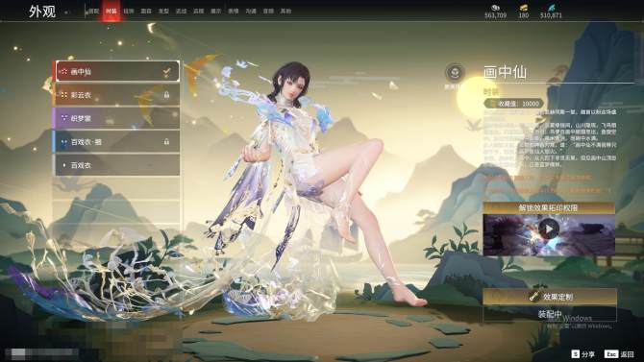The height and width of the screenshot is (362, 644).
Task: Click the gold ingot currency icon
Action: point(523,8)
